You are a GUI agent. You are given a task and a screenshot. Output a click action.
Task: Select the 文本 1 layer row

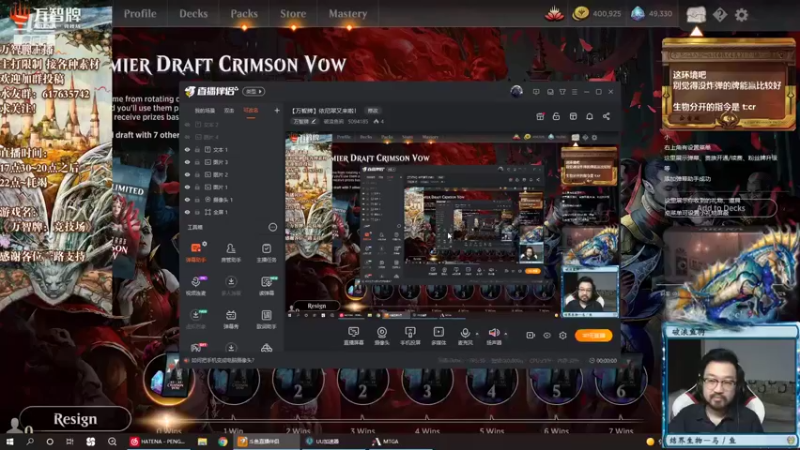(x=232, y=149)
